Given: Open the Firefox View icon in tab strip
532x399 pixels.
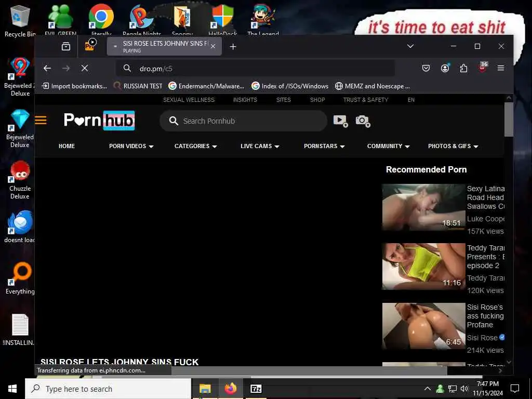Looking at the screenshot, I should coord(66,46).
